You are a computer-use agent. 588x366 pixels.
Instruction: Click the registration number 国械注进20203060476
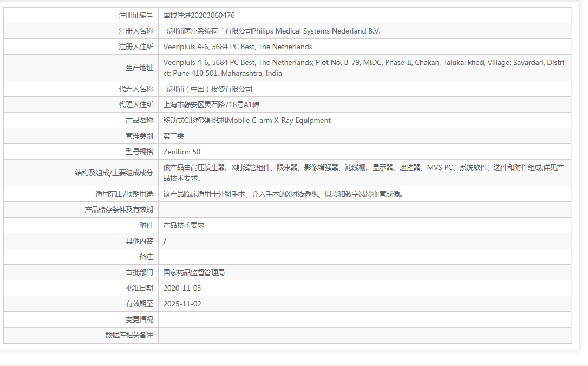click(x=207, y=15)
